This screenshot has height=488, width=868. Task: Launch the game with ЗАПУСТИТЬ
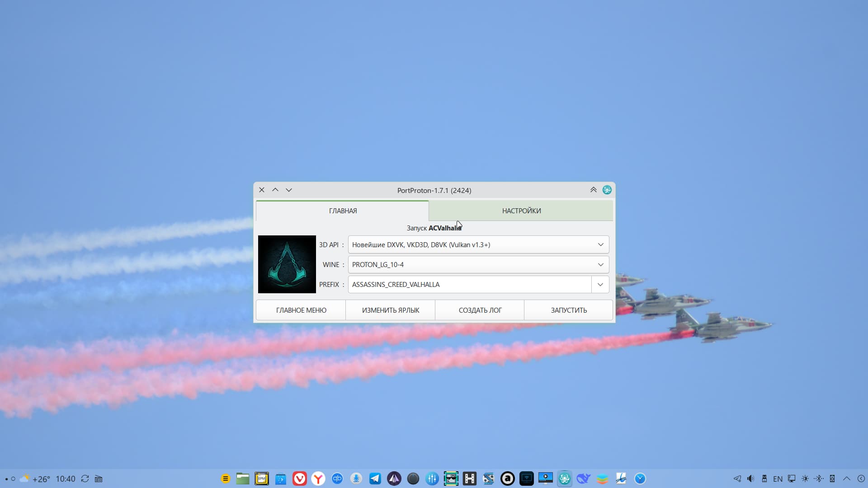tap(569, 310)
